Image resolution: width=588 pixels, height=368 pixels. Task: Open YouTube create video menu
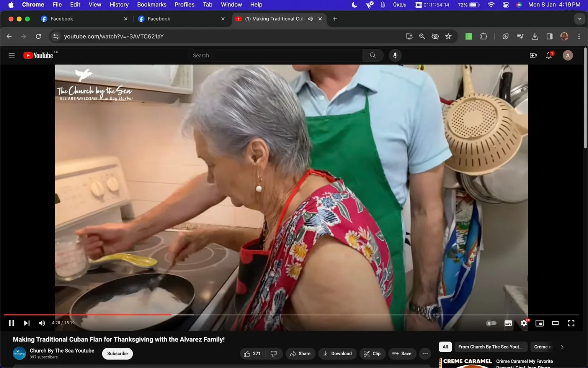tap(533, 56)
